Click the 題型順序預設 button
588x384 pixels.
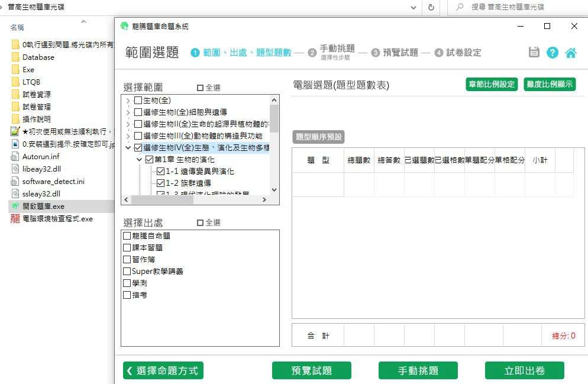coord(318,137)
